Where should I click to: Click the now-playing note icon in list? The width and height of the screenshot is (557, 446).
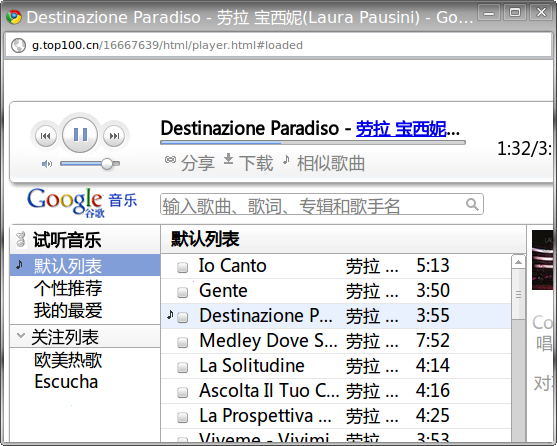(x=170, y=314)
